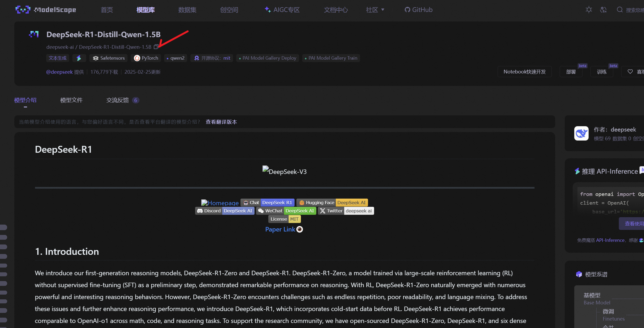Open the Paper Link

coord(280,229)
